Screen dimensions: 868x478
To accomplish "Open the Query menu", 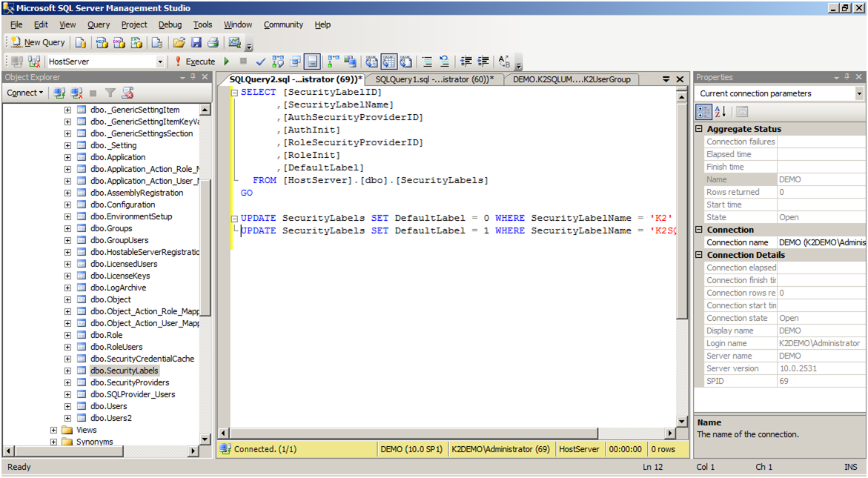I will coord(99,24).
